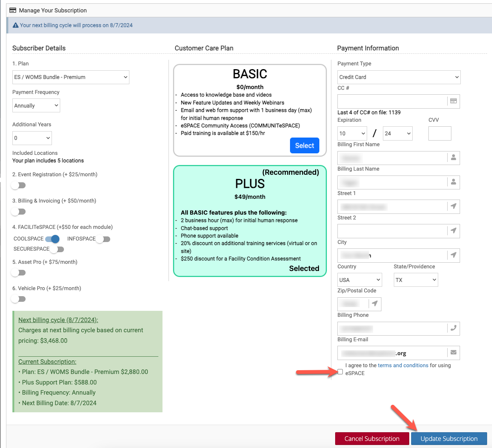Click the Cancel Subscription button
The image size is (492, 448).
pyautogui.click(x=372, y=439)
